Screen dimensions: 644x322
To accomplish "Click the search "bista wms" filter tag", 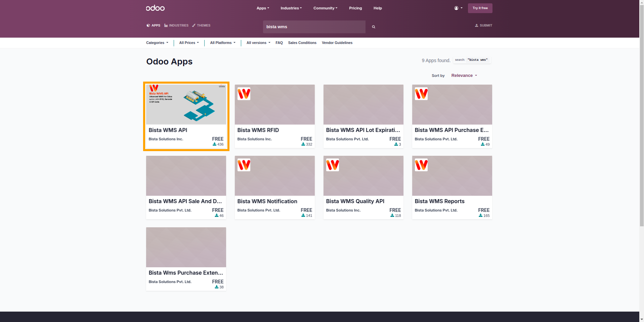I will pyautogui.click(x=472, y=60).
